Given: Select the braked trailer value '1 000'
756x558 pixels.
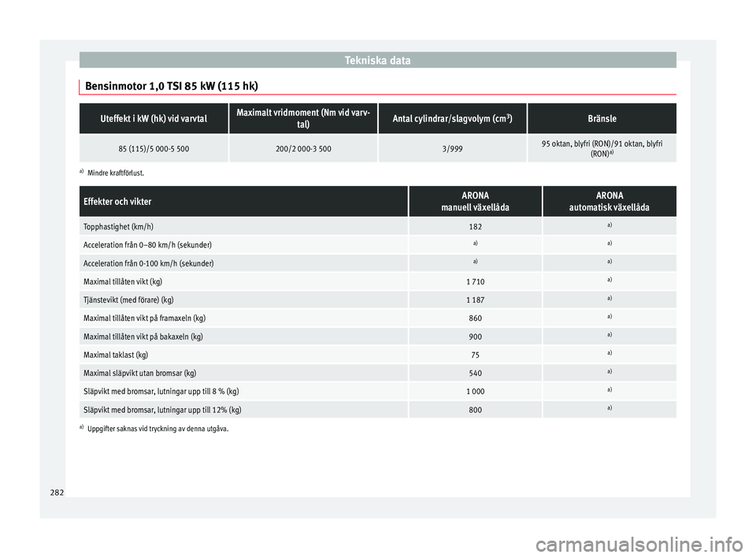Looking at the screenshot, I should 476,392.
